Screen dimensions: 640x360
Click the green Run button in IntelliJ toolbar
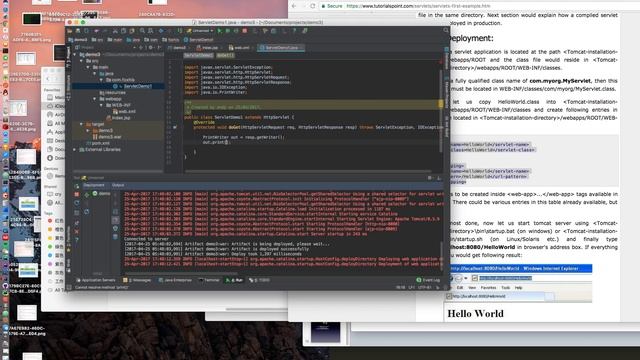[220, 31]
